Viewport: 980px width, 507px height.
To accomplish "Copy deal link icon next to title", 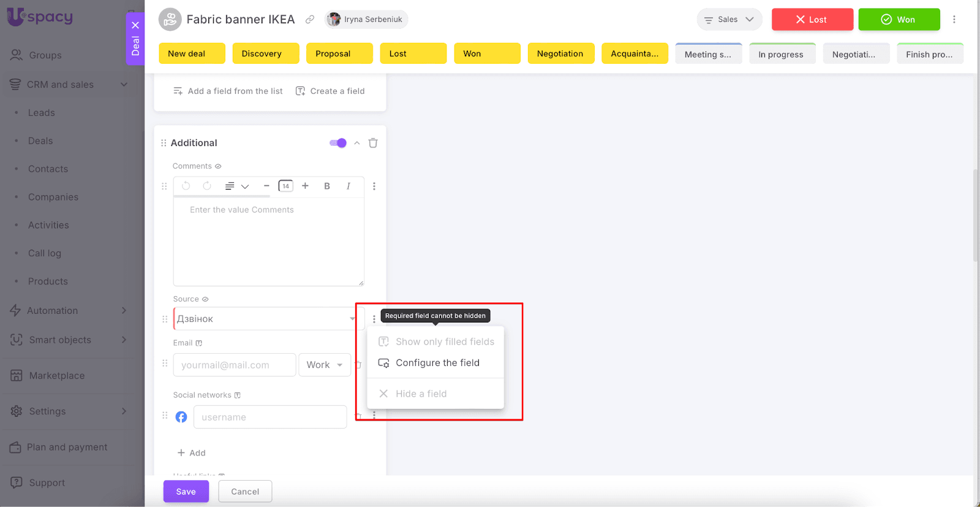I will (x=310, y=20).
